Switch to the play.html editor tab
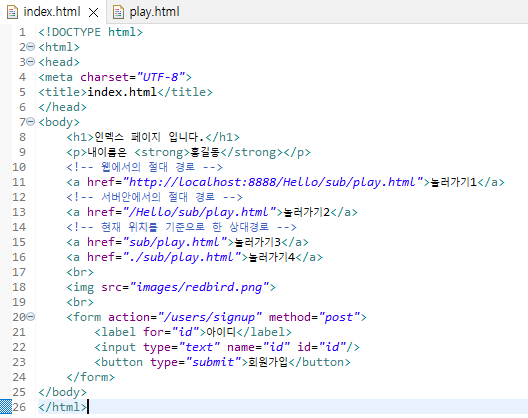The height and width of the screenshot is (418, 528). point(146,12)
